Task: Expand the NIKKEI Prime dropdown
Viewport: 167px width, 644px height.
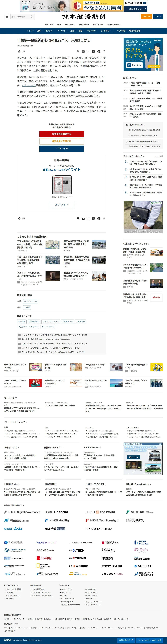Action: tap(114, 25)
